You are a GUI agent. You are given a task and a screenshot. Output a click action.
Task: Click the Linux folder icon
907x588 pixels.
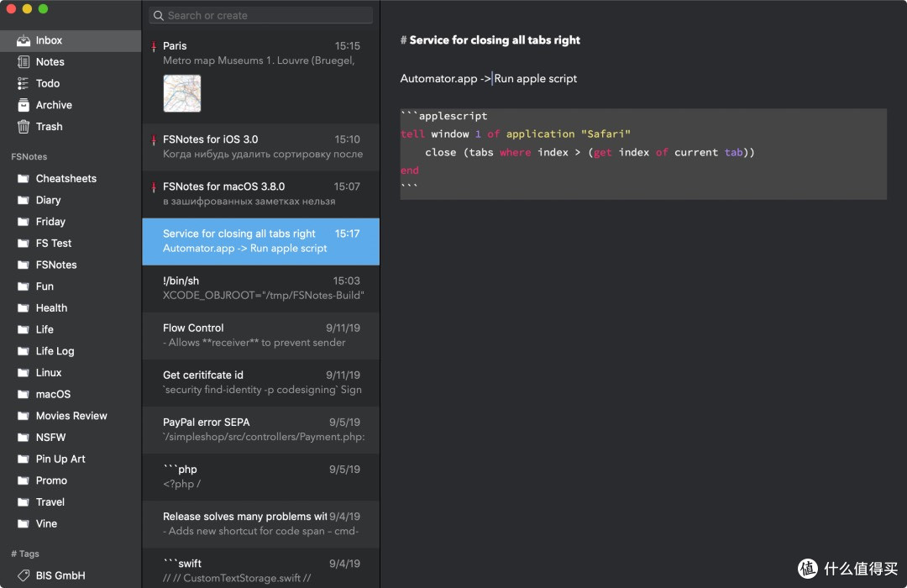point(24,373)
